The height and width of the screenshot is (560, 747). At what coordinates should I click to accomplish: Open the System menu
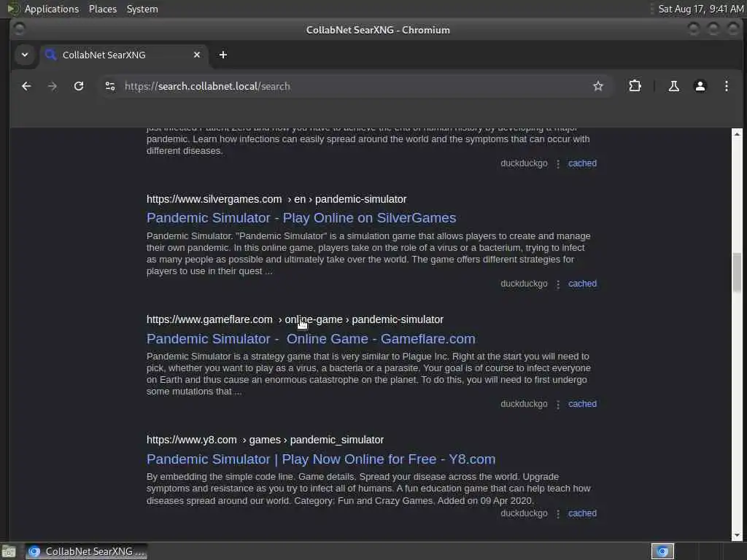pos(142,9)
